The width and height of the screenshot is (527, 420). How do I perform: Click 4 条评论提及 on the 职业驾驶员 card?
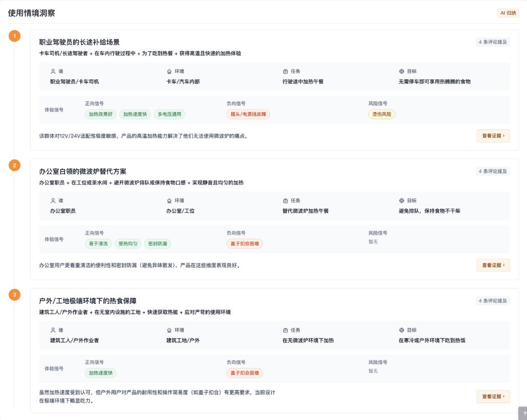click(493, 42)
